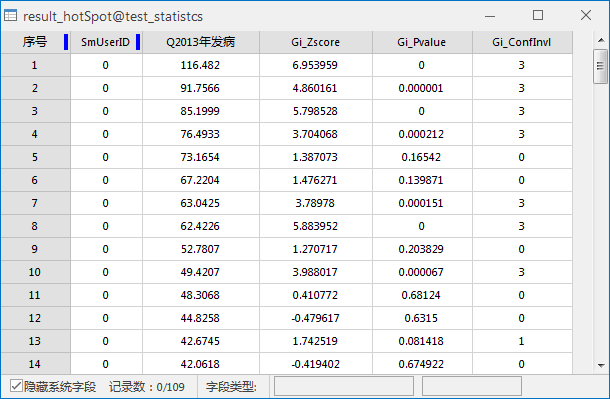Screen dimensions: 610x399
Task: Select the Gi_Pvalue column header
Action: [x=422, y=42]
